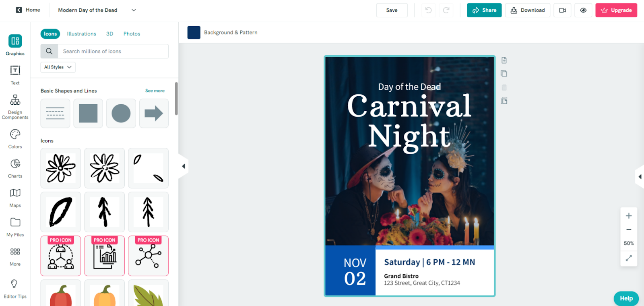
Task: Click the icon panel scrollbar
Action: 176,99
